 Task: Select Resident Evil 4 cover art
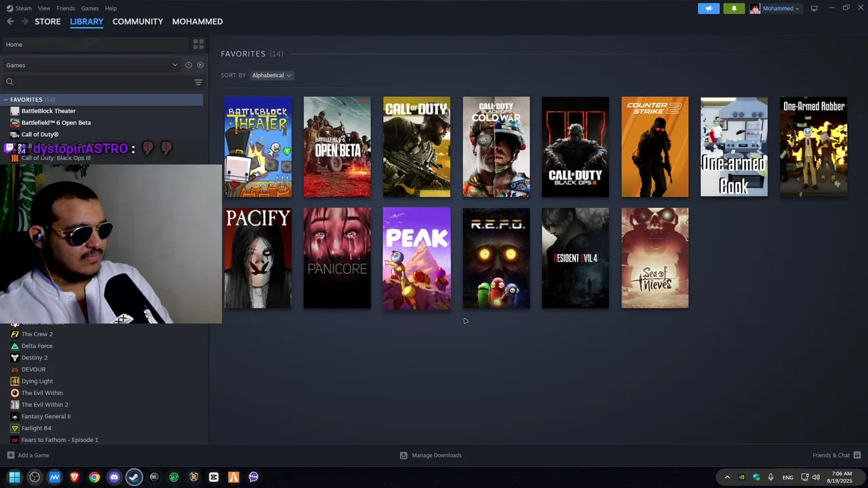coord(575,258)
